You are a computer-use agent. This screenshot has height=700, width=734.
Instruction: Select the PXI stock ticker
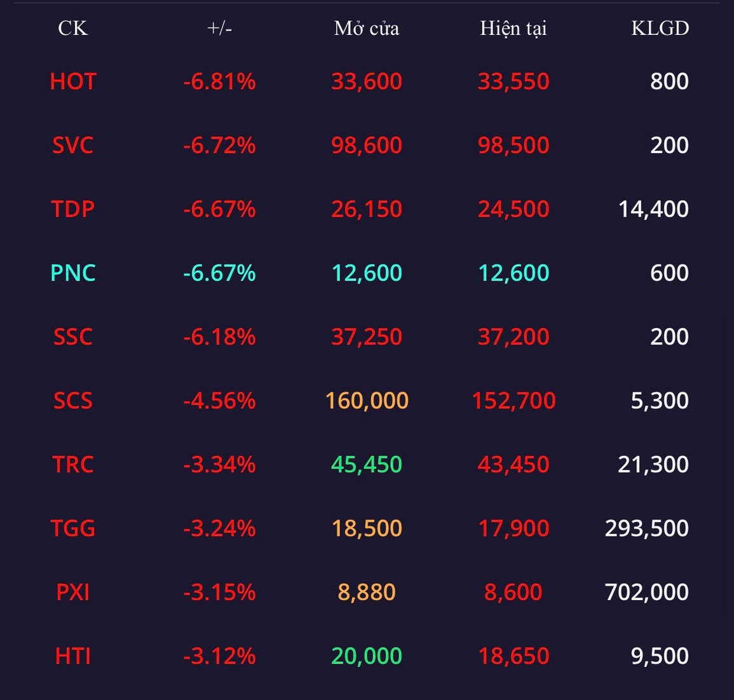point(72,593)
